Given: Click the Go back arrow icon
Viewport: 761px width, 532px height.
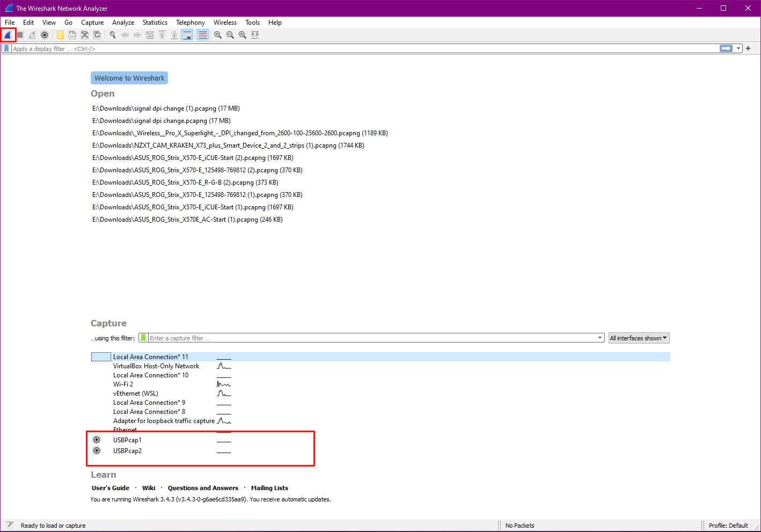Looking at the screenshot, I should [125, 35].
